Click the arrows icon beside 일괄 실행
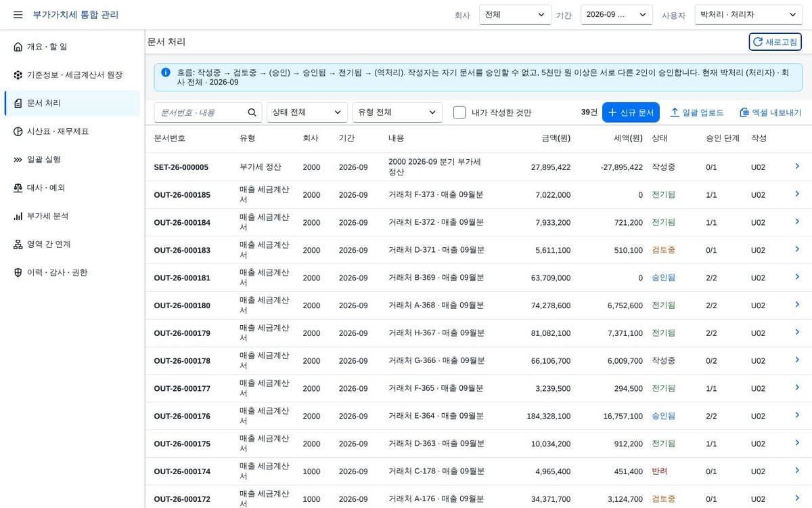The width and height of the screenshot is (812, 508). (18, 160)
